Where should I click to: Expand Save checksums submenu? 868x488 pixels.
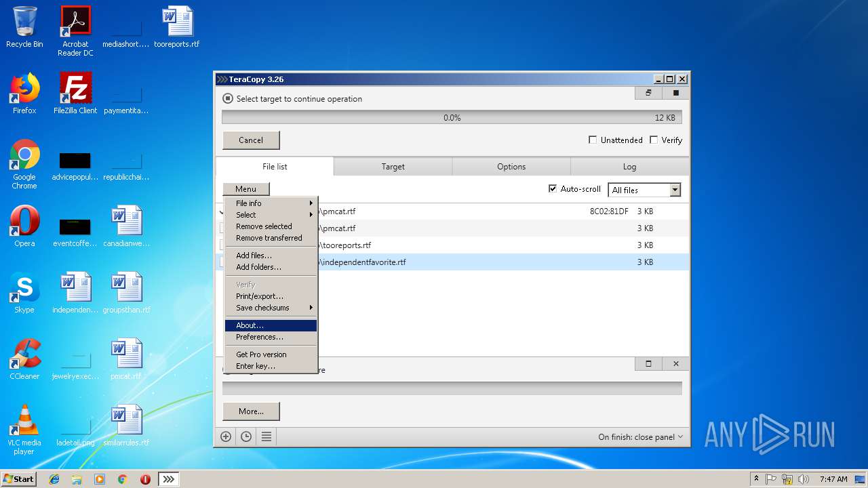tap(271, 308)
